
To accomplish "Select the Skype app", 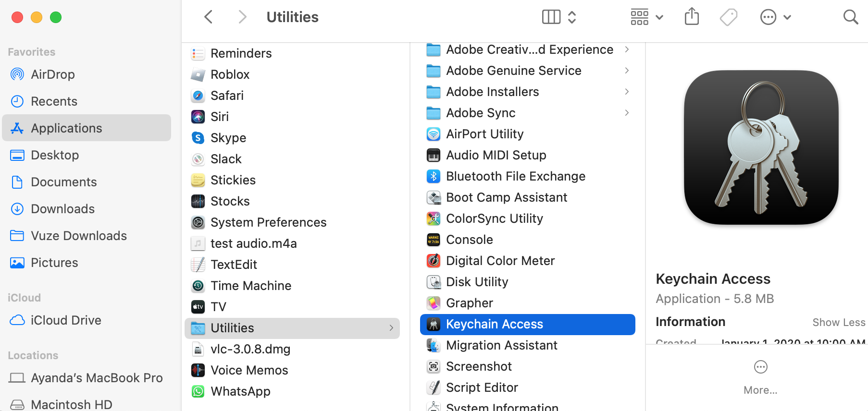I will [x=292, y=138].
